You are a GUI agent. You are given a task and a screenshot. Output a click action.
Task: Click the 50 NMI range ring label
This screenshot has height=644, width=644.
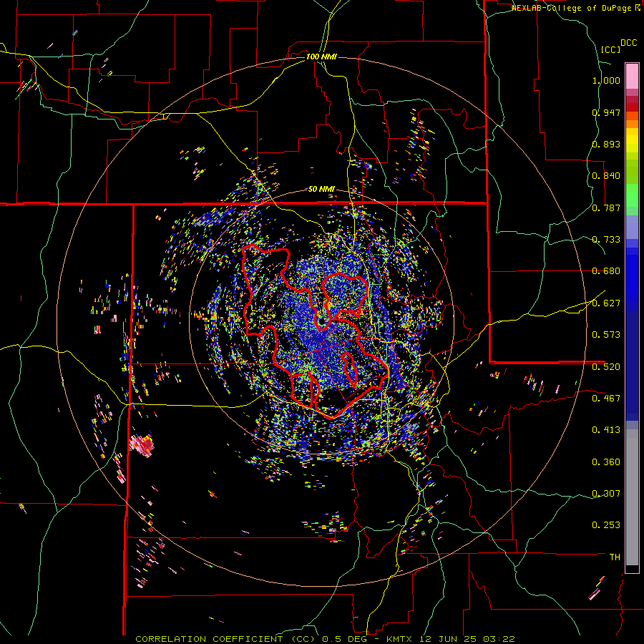[x=321, y=190]
